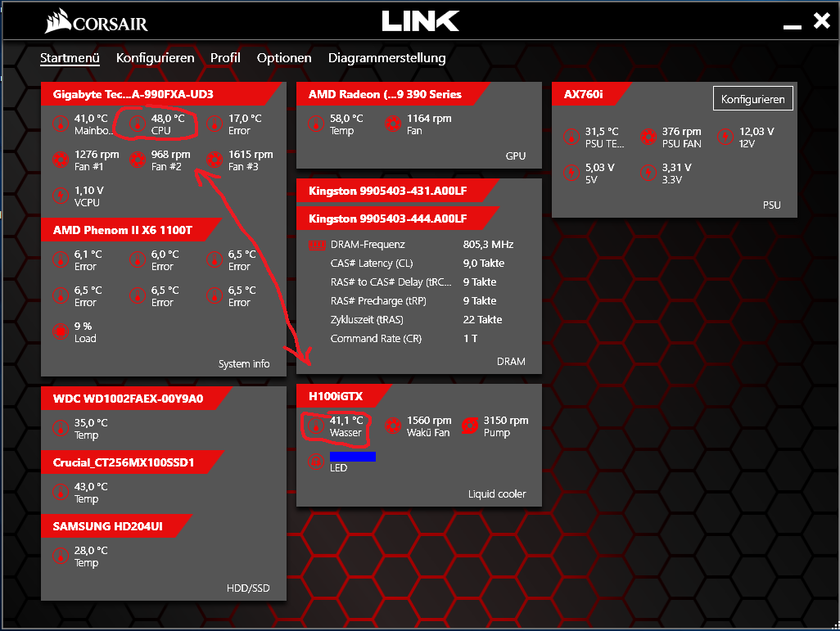Click the DRAM-Frequenz memory module icon
The width and height of the screenshot is (840, 631).
pos(317,246)
